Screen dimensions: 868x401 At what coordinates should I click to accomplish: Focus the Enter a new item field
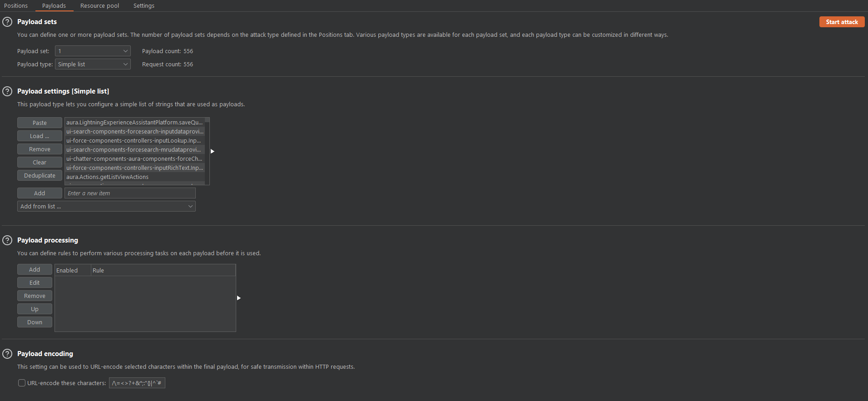tap(130, 193)
